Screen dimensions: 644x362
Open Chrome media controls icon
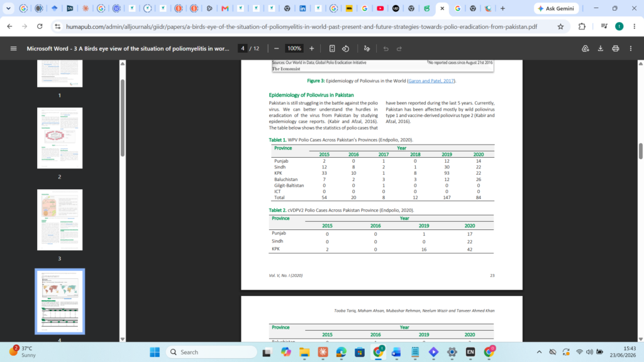(x=604, y=26)
